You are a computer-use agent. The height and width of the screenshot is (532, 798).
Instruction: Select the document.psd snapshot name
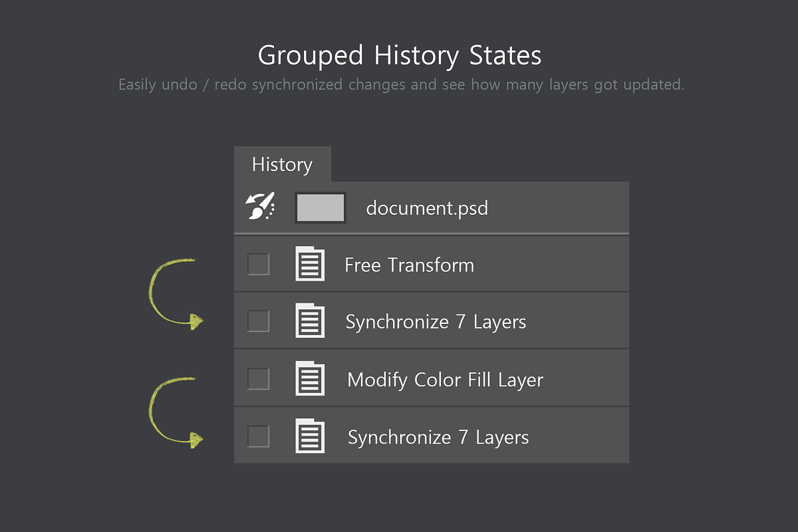(x=427, y=208)
